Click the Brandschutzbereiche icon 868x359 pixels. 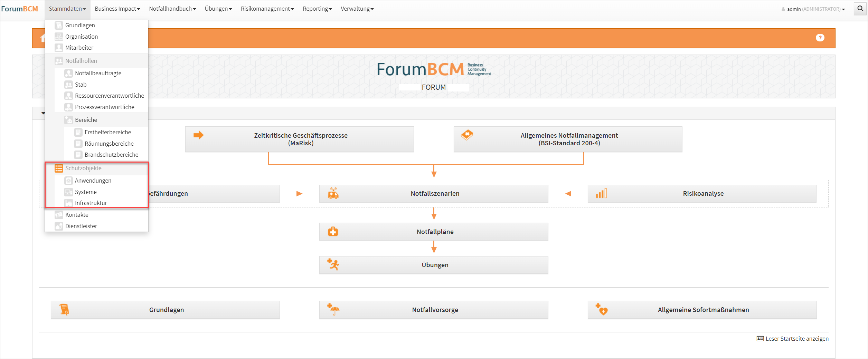pos(78,155)
